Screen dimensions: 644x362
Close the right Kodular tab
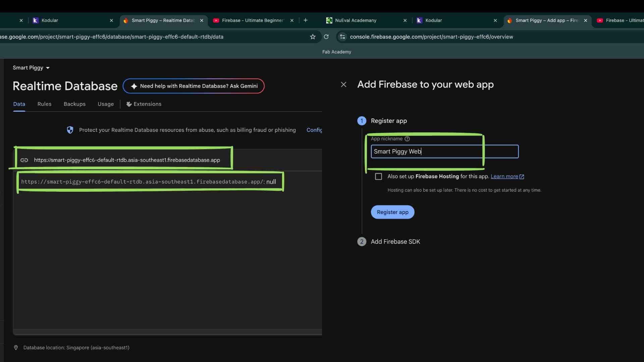pyautogui.click(x=495, y=20)
